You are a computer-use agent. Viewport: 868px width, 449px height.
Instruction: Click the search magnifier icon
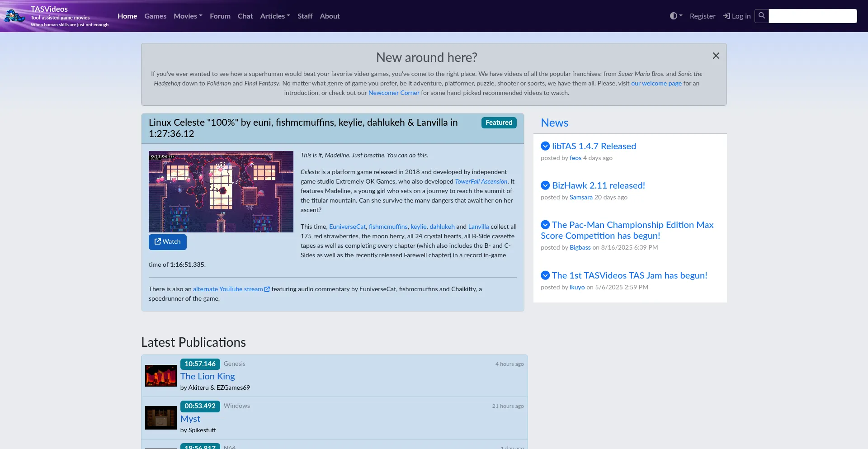[x=762, y=16]
